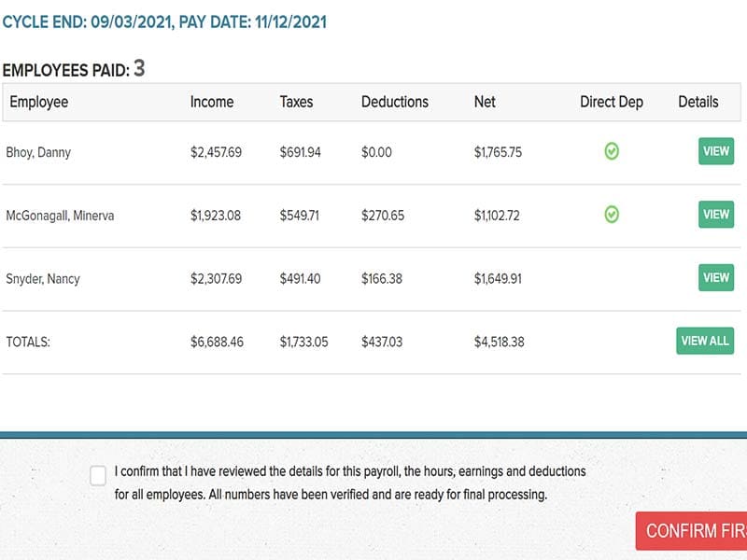View details for Danny Bhoy

click(x=715, y=151)
